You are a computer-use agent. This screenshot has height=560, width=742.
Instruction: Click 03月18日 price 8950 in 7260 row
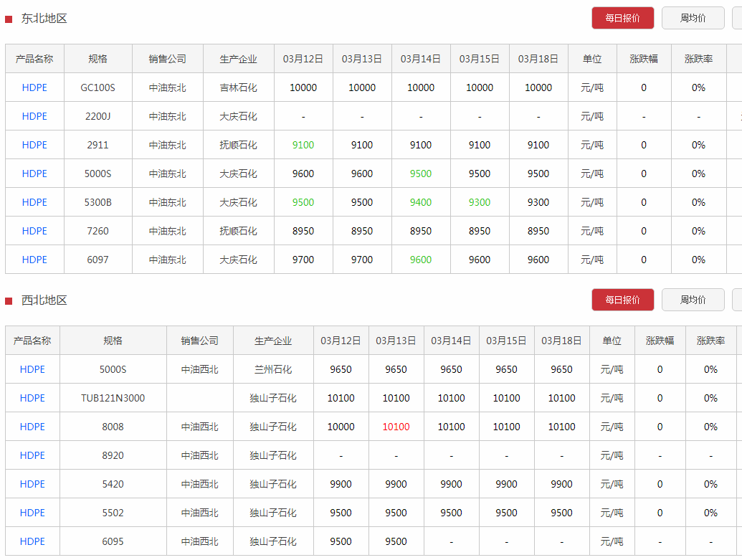click(x=538, y=231)
